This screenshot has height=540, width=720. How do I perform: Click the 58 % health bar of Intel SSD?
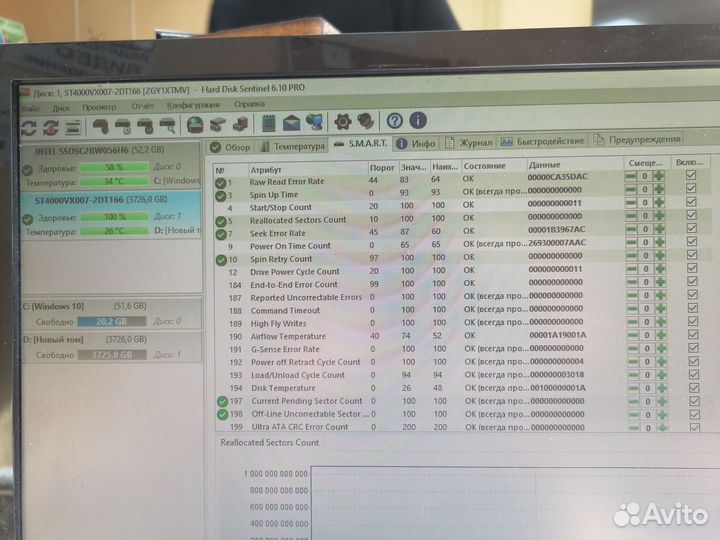114,168
